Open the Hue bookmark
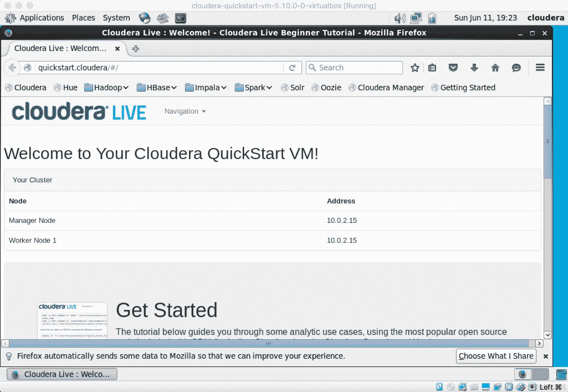 (66, 87)
